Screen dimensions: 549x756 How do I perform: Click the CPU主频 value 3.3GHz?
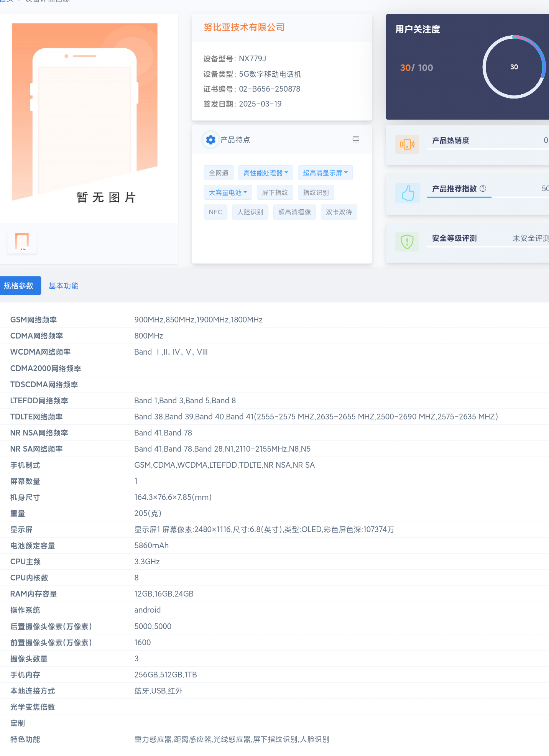pyautogui.click(x=147, y=562)
